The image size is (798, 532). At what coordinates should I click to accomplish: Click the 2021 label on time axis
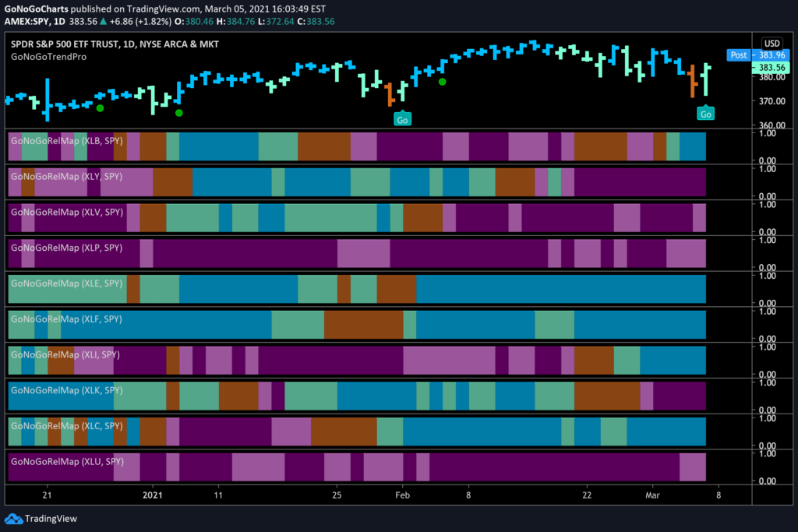coord(152,495)
